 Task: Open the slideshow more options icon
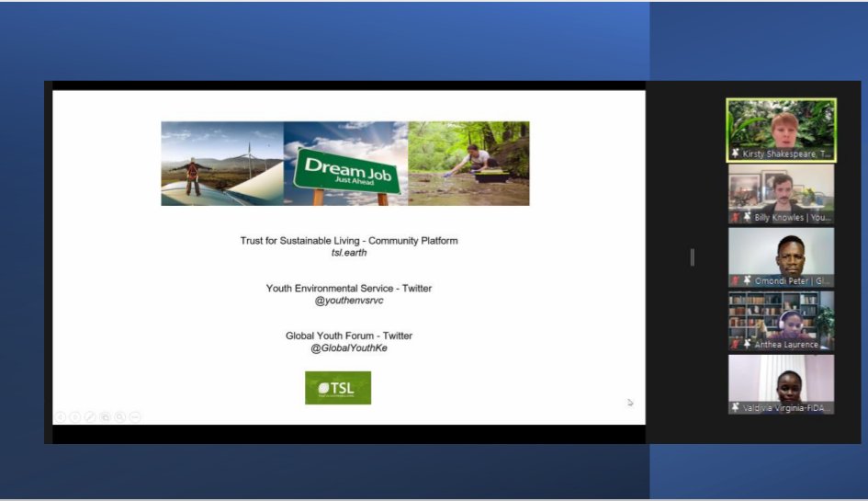click(x=135, y=416)
